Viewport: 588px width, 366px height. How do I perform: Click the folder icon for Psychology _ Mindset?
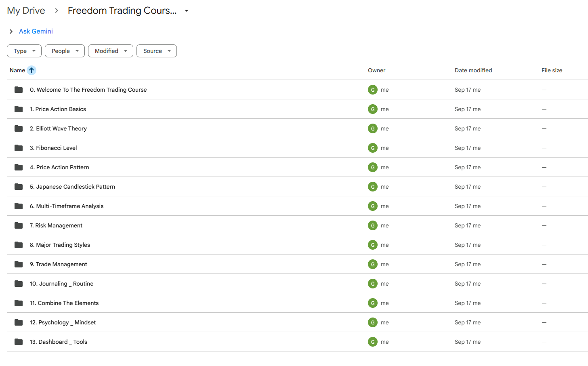(x=19, y=322)
